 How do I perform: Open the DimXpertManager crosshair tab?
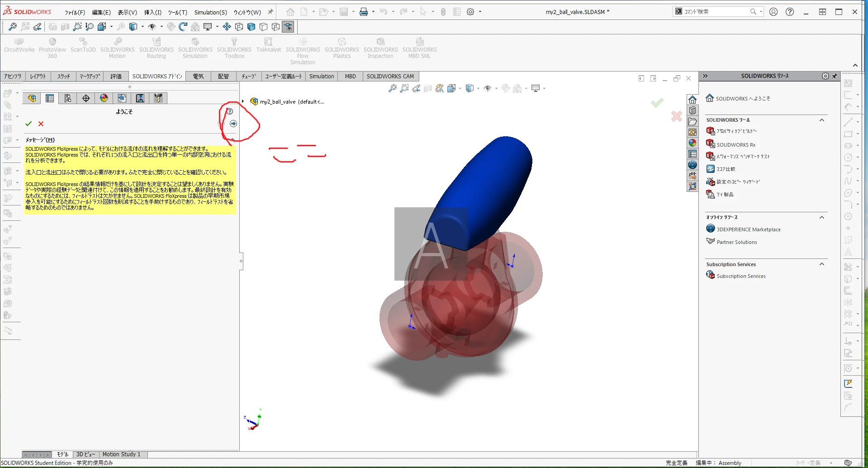[86, 98]
